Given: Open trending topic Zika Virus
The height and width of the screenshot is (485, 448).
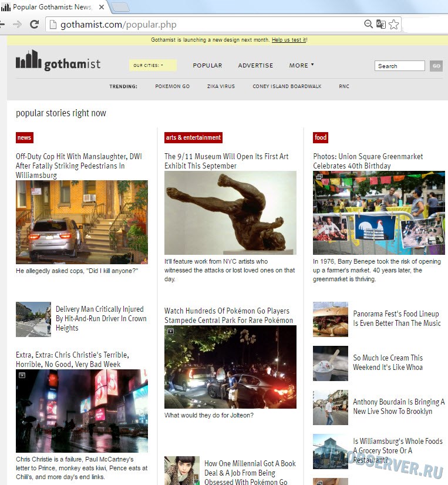Looking at the screenshot, I should pyautogui.click(x=221, y=86).
